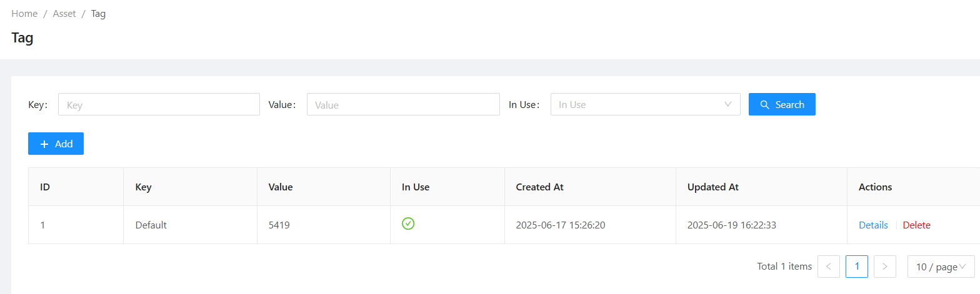Click the Updated At column header
This screenshot has height=294, width=980.
pos(711,187)
